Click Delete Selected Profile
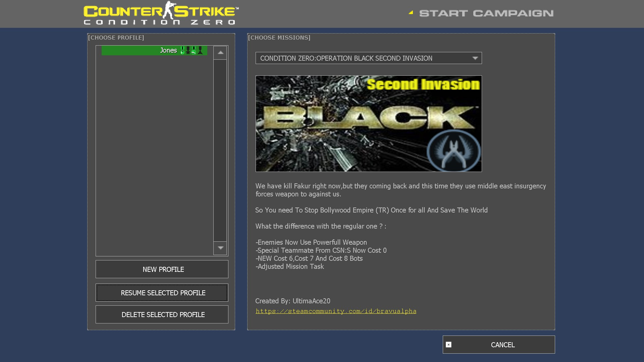This screenshot has height=362, width=644. (x=162, y=314)
